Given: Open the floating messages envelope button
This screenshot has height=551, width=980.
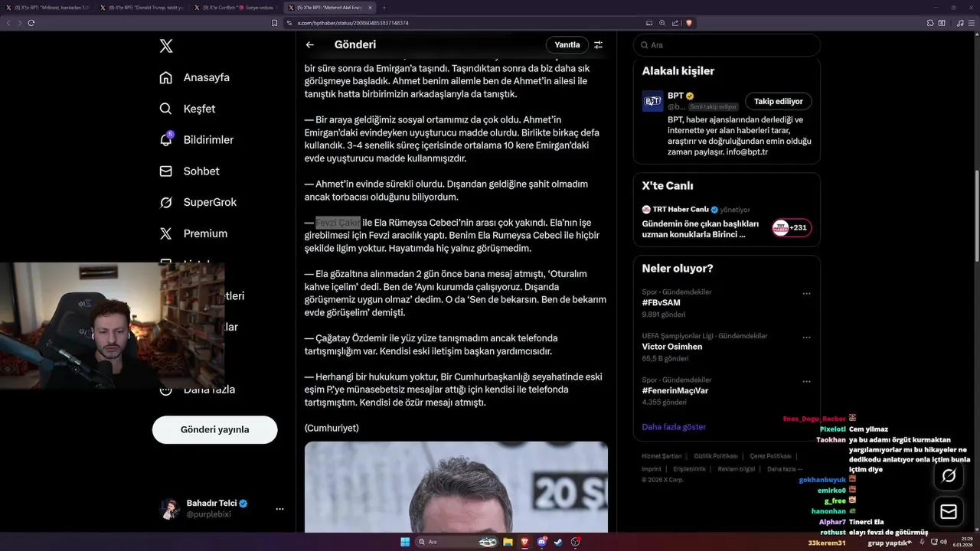Looking at the screenshot, I should tap(949, 511).
